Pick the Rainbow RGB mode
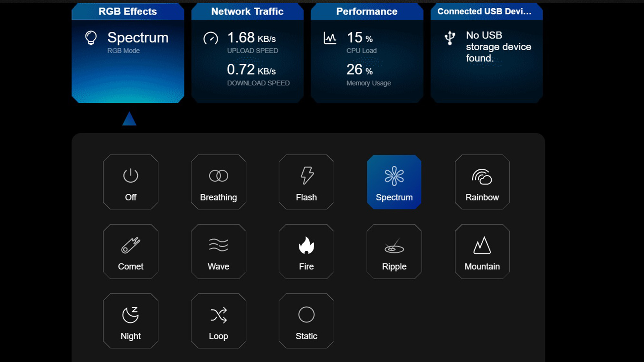Screen dimensions: 644x362 pyautogui.click(x=482, y=182)
